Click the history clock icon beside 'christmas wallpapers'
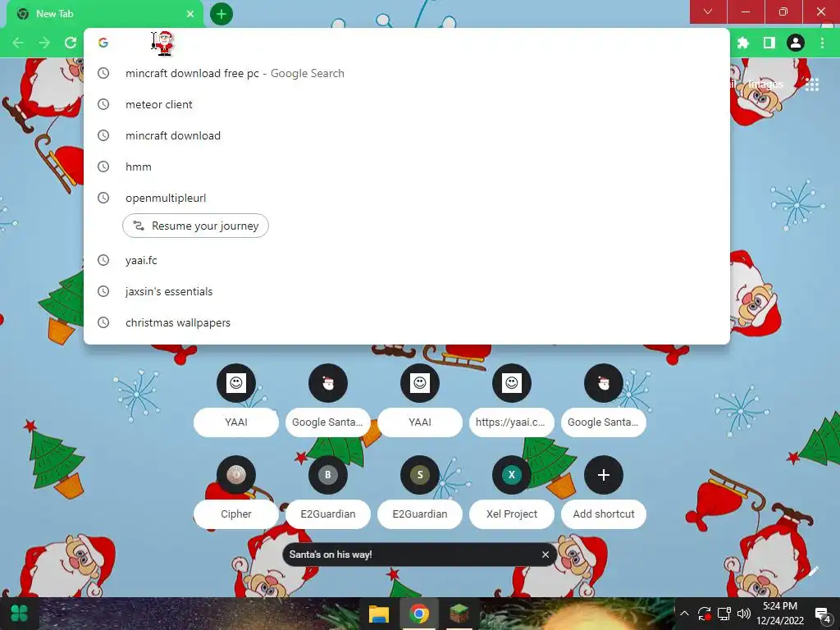Image resolution: width=840 pixels, height=630 pixels. 103,322
